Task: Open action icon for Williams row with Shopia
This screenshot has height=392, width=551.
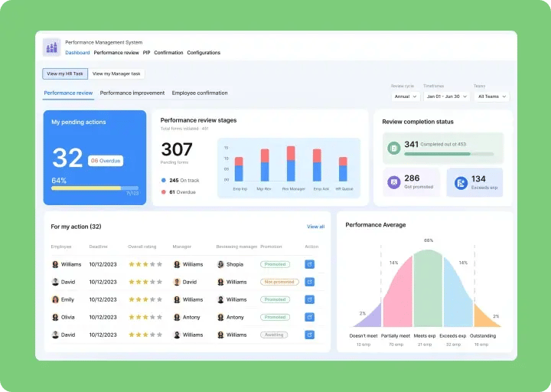Action: 310,264
